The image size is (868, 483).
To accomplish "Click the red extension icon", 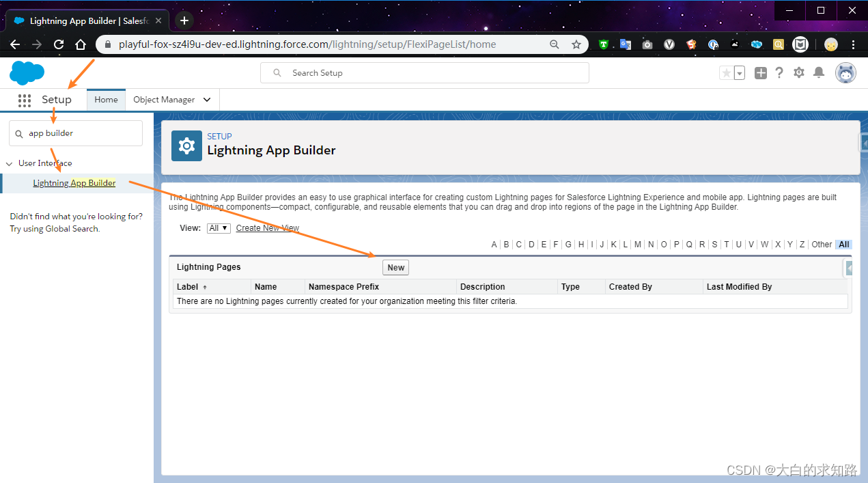I will pyautogui.click(x=691, y=44).
